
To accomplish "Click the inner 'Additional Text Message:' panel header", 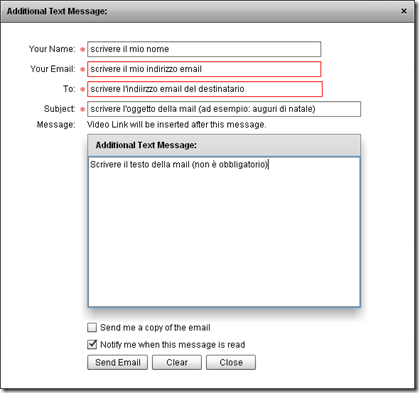I will [x=224, y=145].
